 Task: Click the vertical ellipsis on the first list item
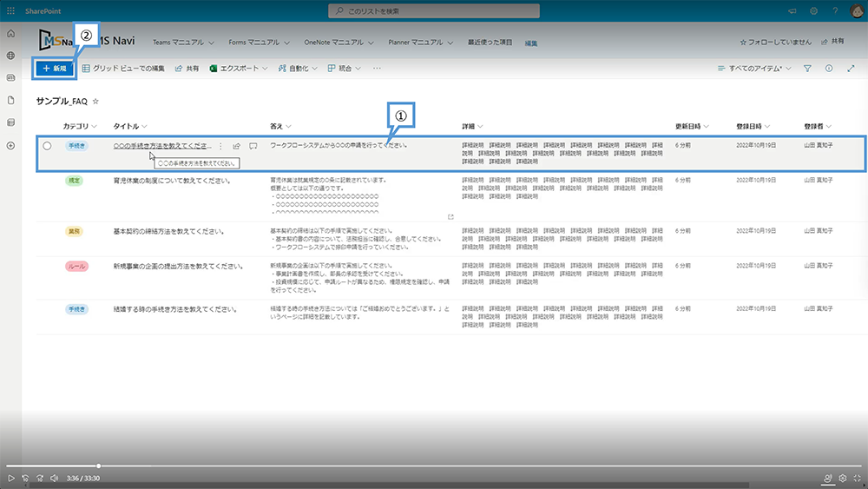pos(220,146)
